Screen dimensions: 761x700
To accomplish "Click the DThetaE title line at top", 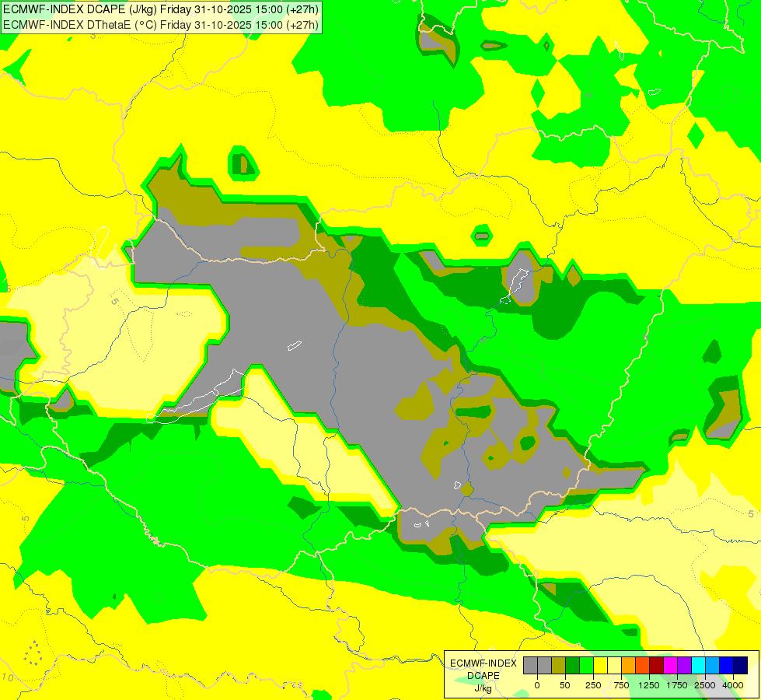I will pyautogui.click(x=161, y=25).
